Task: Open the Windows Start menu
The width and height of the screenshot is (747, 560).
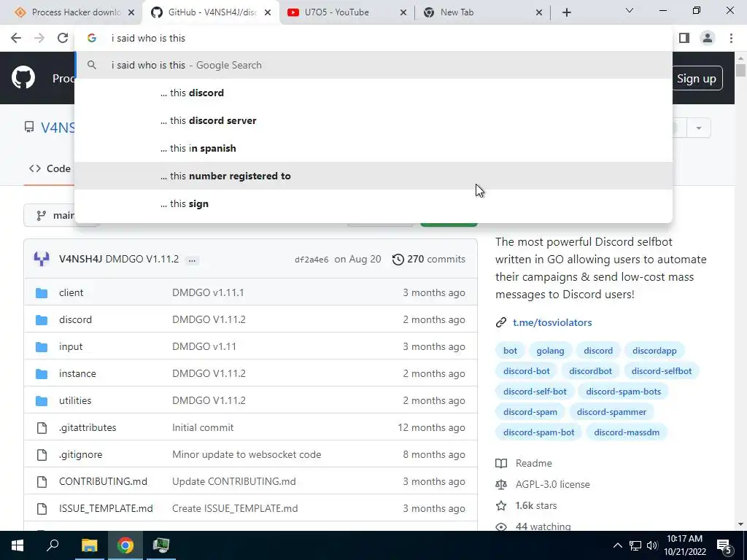Action: click(x=18, y=545)
